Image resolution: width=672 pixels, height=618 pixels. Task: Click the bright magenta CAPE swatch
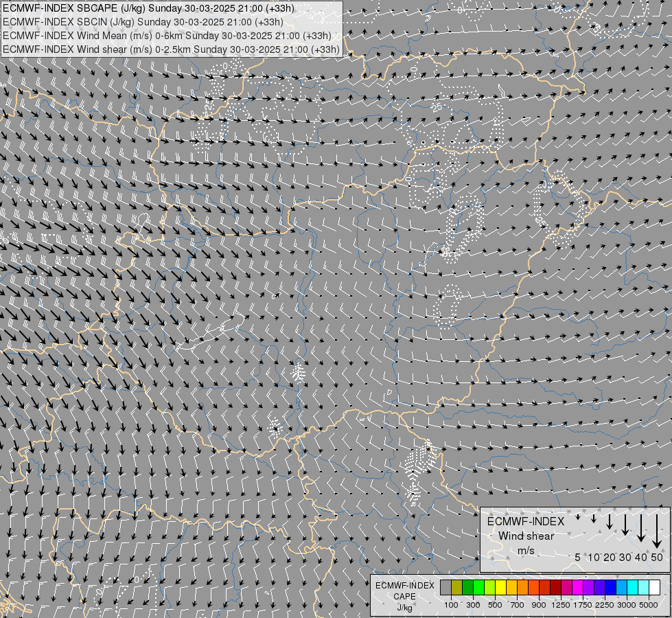point(577,588)
